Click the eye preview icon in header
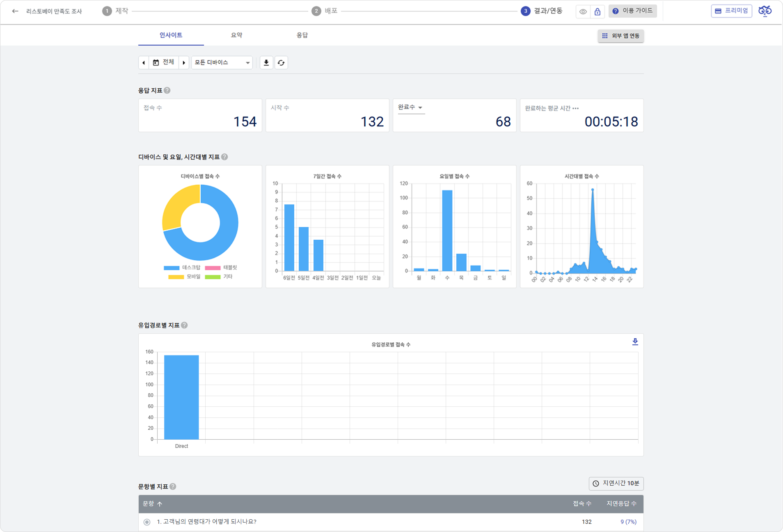783x532 pixels. 583,11
